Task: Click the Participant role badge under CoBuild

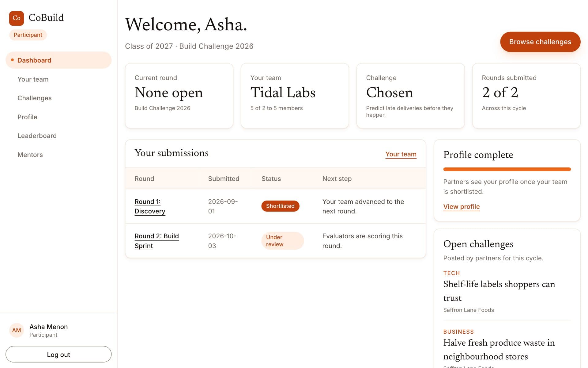Action: [x=28, y=35]
